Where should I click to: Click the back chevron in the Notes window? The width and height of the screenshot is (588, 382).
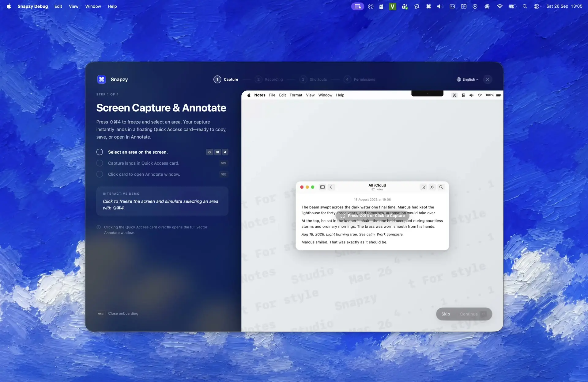click(331, 187)
